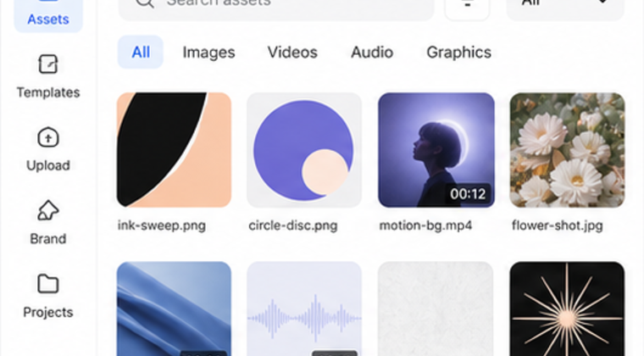The height and width of the screenshot is (356, 644).
Task: Select the flower-shot.jpg thumbnail
Action: [x=567, y=150]
